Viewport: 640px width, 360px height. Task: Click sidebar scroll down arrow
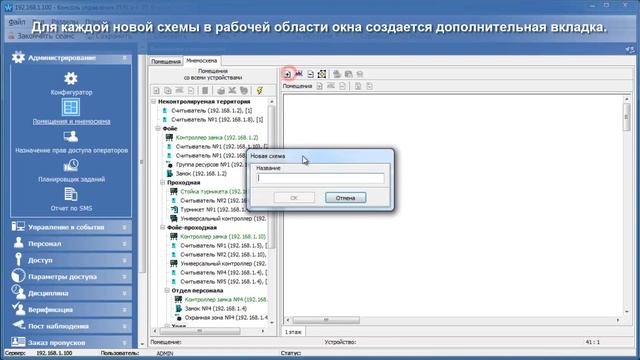click(142, 344)
